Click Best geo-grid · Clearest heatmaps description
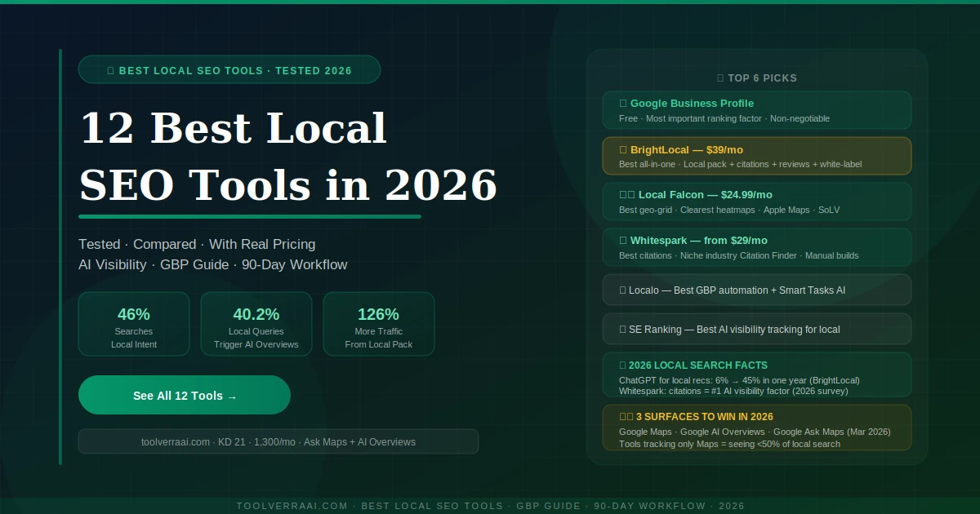Image resolution: width=980 pixels, height=514 pixels. [x=729, y=210]
